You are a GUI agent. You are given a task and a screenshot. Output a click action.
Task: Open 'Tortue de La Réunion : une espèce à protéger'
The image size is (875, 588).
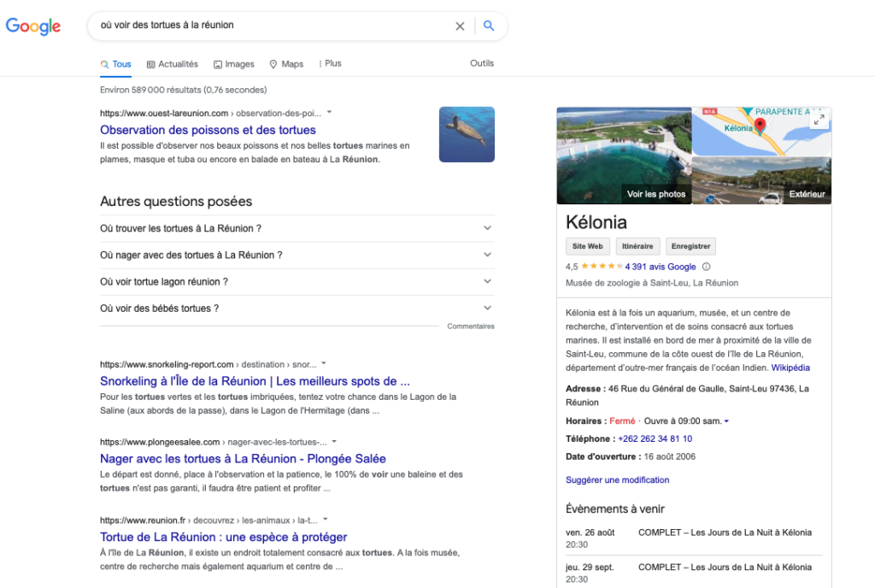tap(223, 537)
